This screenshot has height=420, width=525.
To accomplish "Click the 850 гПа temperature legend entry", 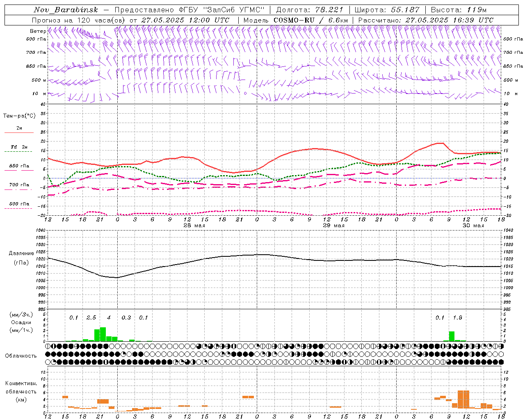I will (x=19, y=166).
